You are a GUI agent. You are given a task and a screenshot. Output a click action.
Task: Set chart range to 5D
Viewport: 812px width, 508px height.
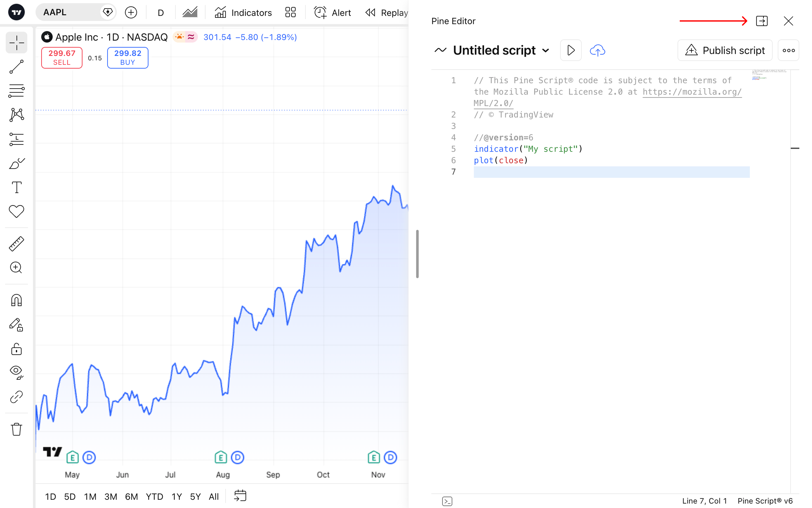70,497
